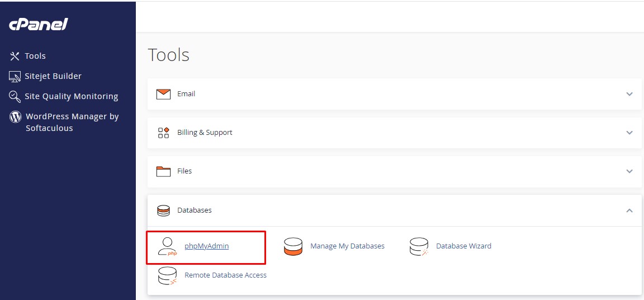Click the cPanel logo
Screen dimensions: 644x300
click(x=39, y=25)
